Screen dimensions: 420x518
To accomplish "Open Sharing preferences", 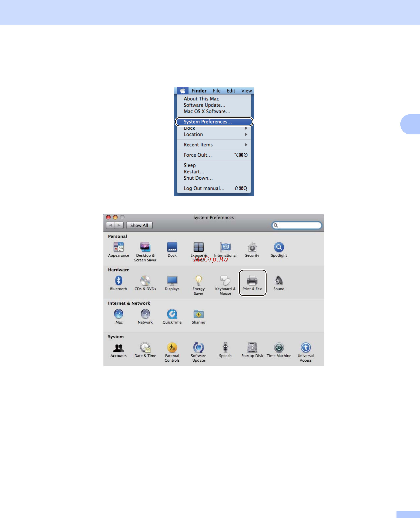I will tap(198, 316).
